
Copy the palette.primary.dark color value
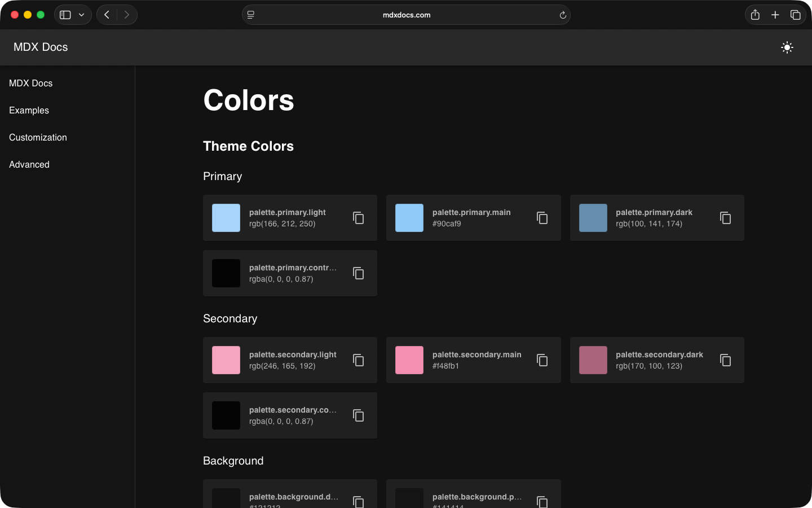click(725, 218)
